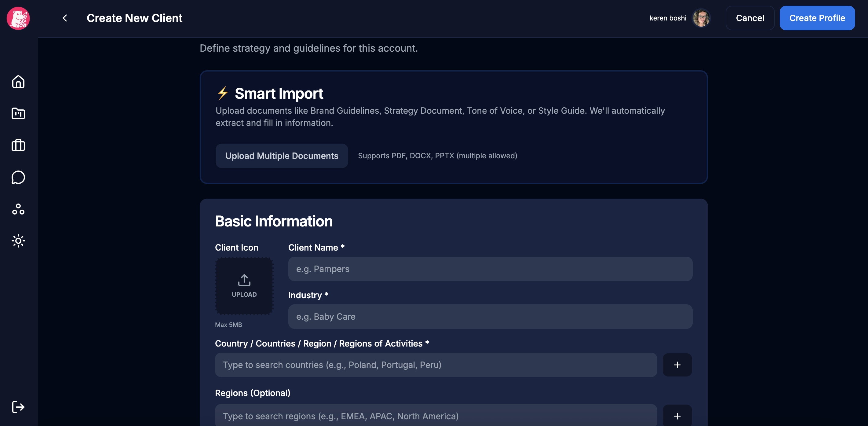Image resolution: width=868 pixels, height=426 pixels.
Task: Open the three-circles team icon in sidebar
Action: (x=18, y=209)
